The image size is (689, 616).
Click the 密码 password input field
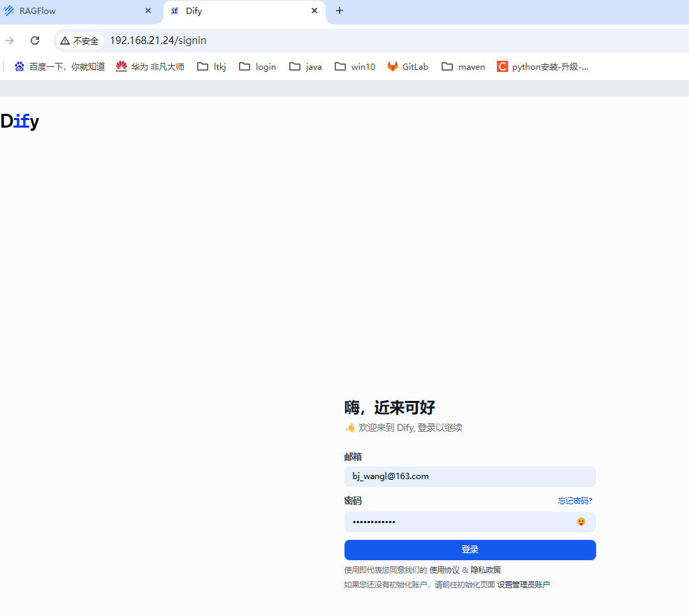pos(470,522)
